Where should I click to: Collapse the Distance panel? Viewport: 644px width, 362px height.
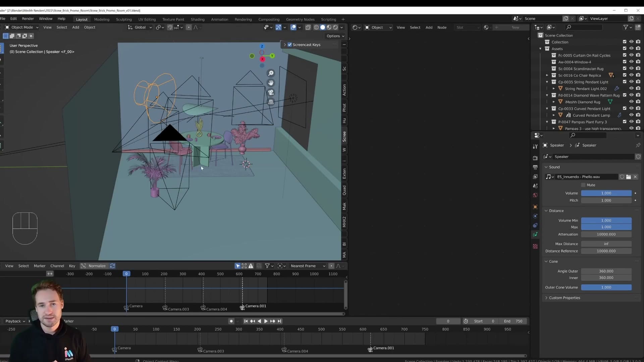[546, 211]
